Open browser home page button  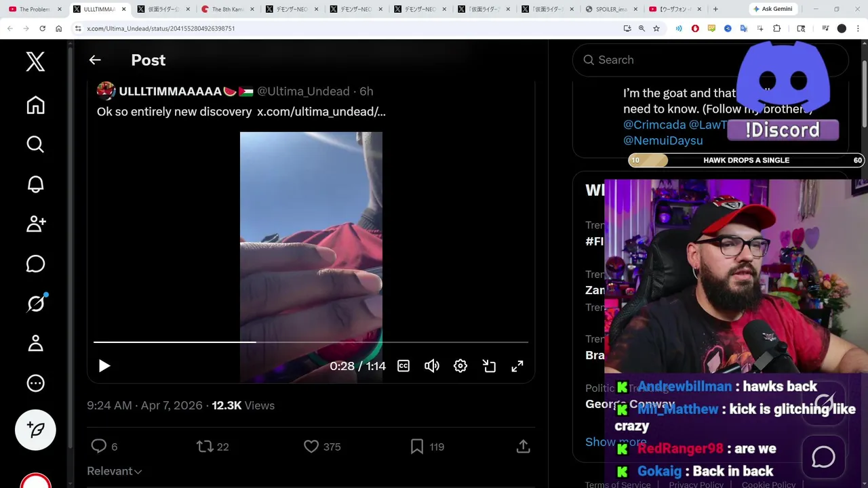[59, 28]
